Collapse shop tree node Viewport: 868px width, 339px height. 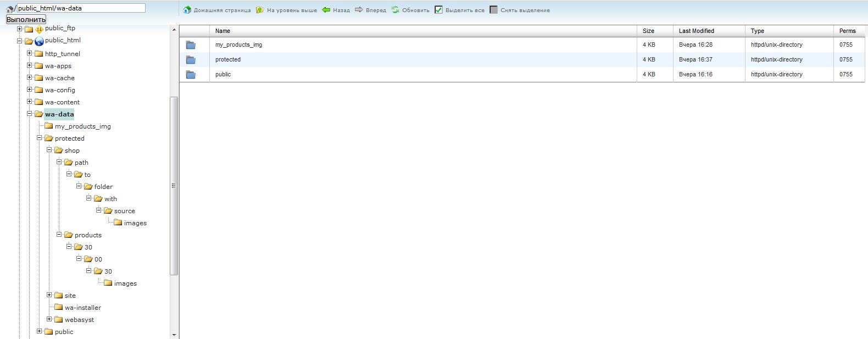point(49,150)
